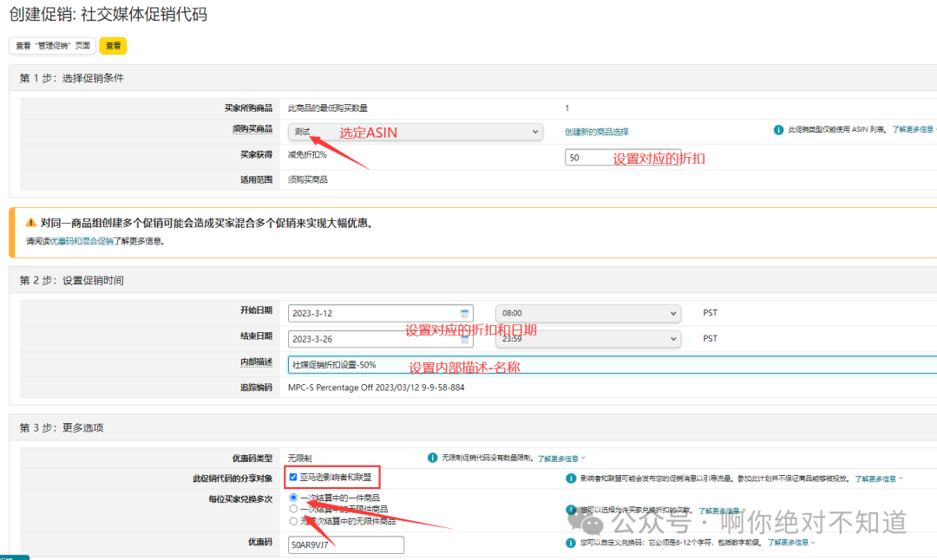Open the end time dropdown showing 23:59

pos(587,339)
